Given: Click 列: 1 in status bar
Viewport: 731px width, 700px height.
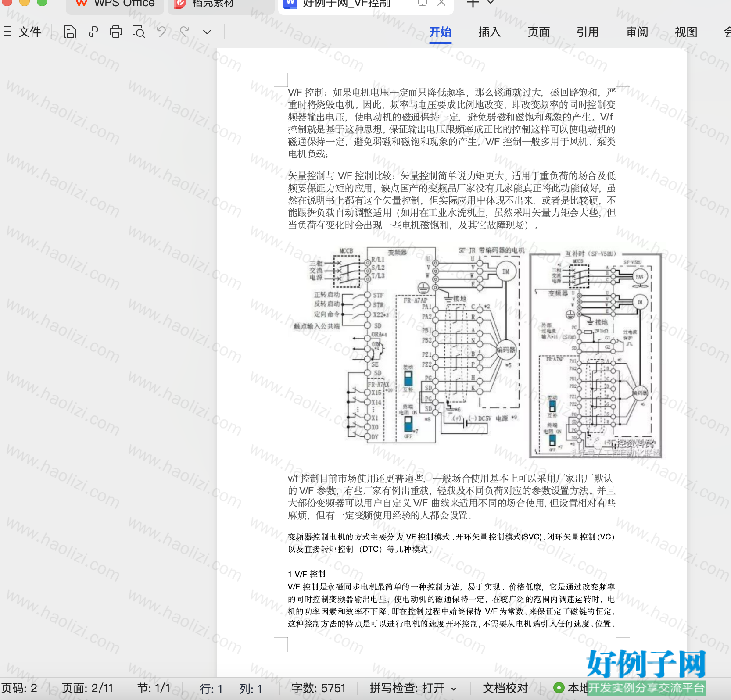Looking at the screenshot, I should pyautogui.click(x=251, y=689).
